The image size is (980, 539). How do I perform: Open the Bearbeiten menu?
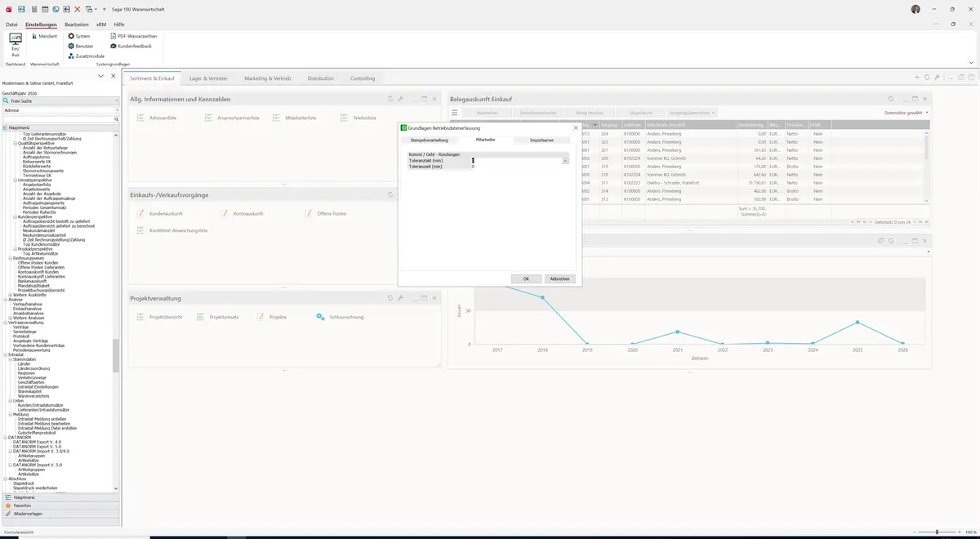point(77,25)
